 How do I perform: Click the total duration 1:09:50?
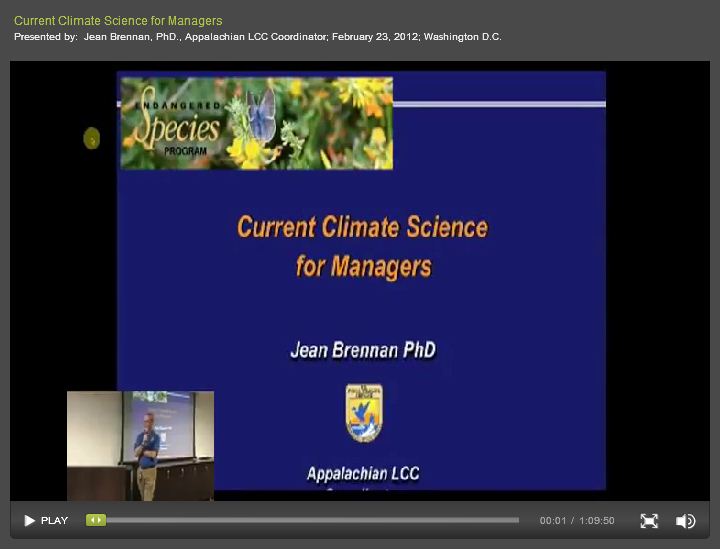(x=597, y=521)
